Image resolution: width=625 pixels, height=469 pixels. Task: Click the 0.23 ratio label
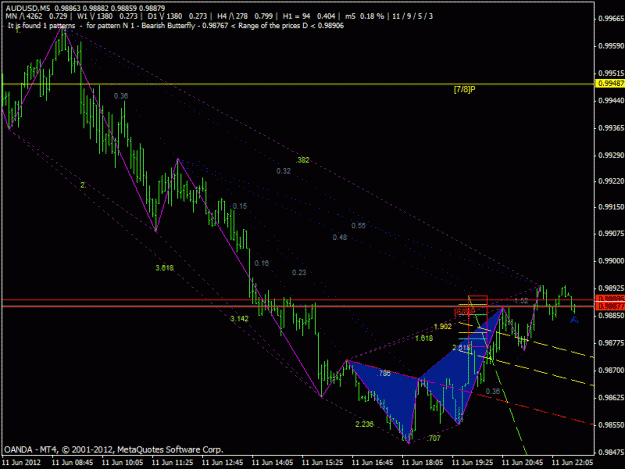pos(299,273)
